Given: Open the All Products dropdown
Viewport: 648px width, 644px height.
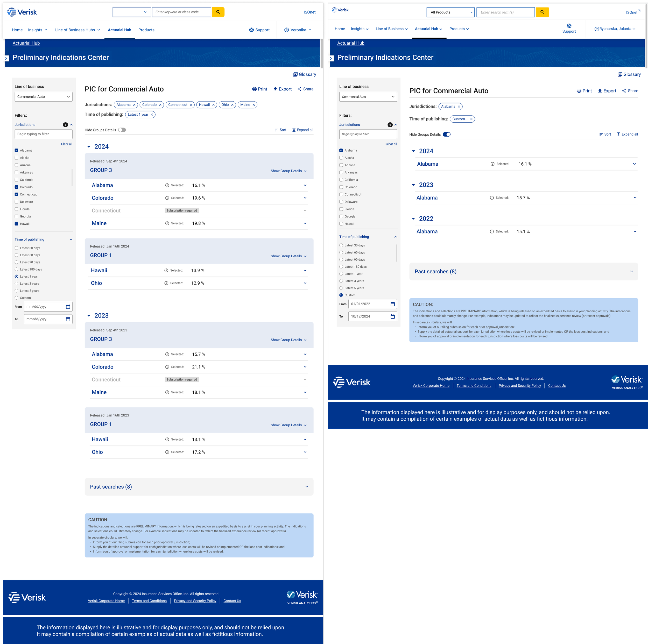Looking at the screenshot, I should [450, 12].
